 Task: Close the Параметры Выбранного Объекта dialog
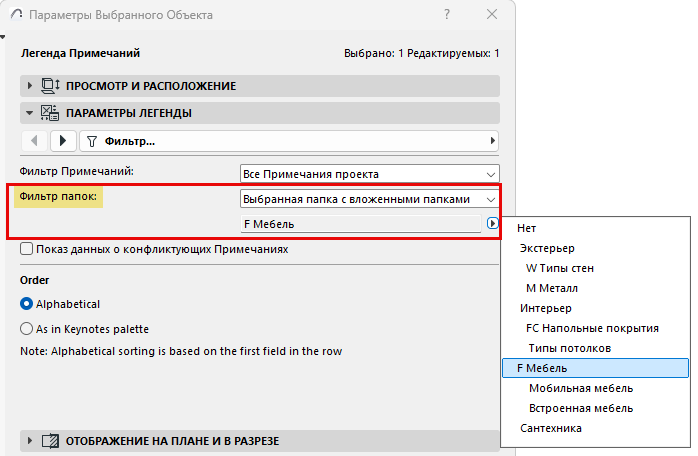(x=492, y=14)
